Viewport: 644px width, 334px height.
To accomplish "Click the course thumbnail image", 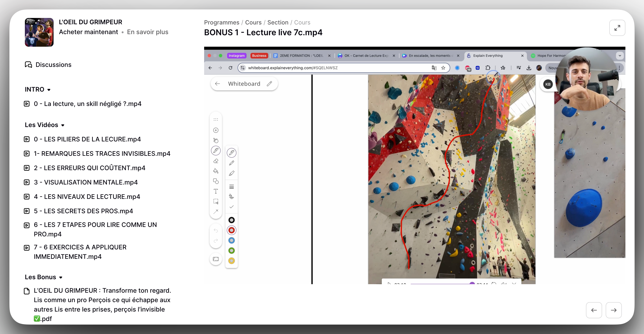I will tap(39, 32).
